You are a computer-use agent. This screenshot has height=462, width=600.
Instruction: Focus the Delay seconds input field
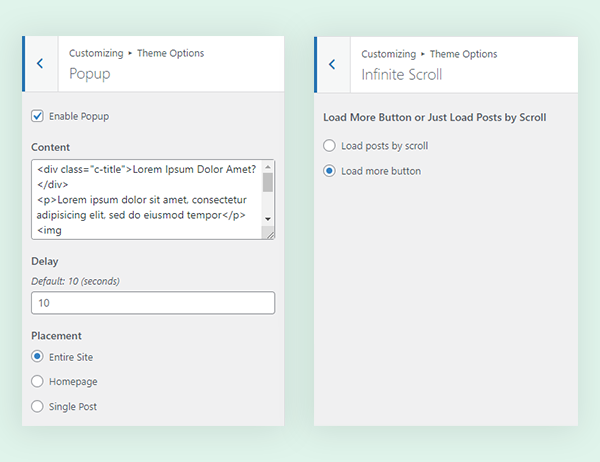(x=153, y=303)
